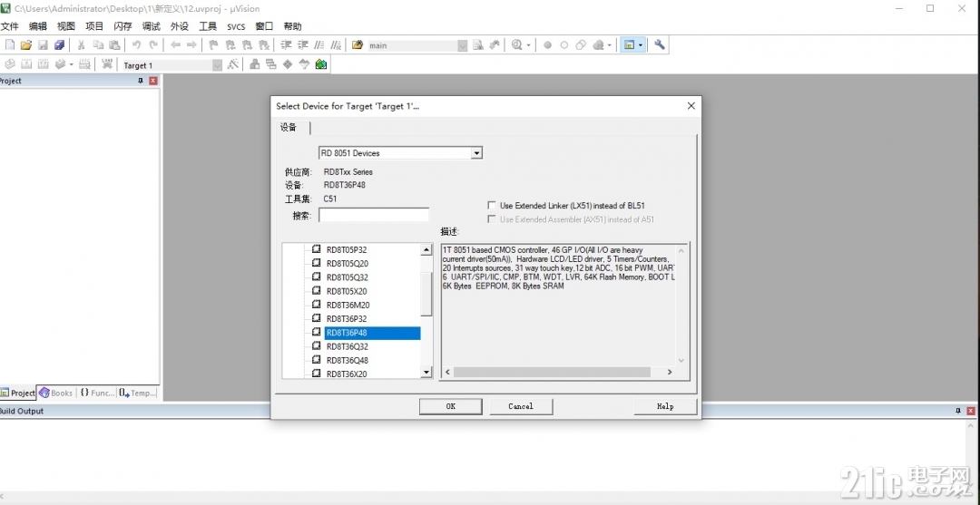This screenshot has height=505, width=980.
Task: Confirm device selection with OK
Action: 451,406
